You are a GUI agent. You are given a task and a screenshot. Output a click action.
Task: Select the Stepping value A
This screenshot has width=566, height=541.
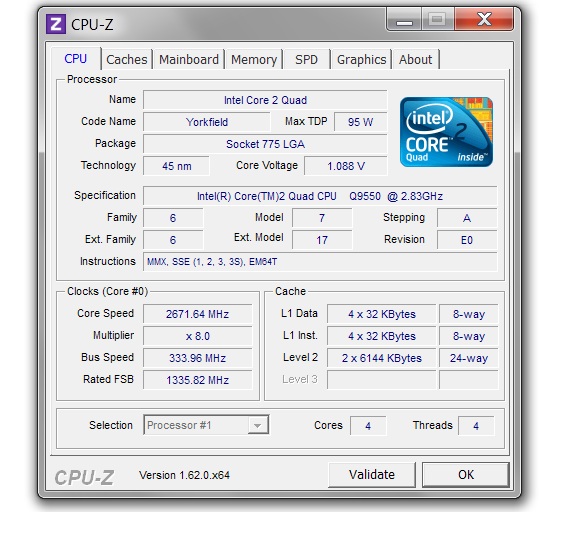467,218
